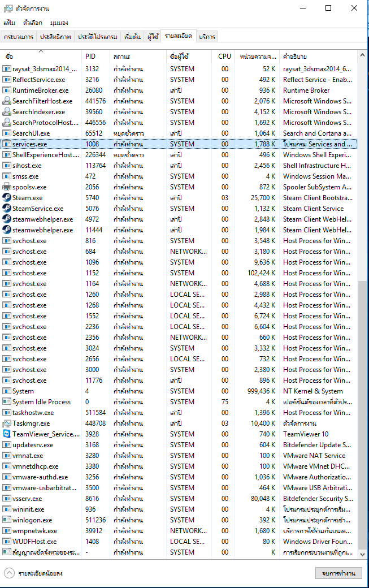Image resolution: width=369 pixels, height=588 pixels.
Task: Click the ReflectService.exe icon
Action: [x=7, y=80]
